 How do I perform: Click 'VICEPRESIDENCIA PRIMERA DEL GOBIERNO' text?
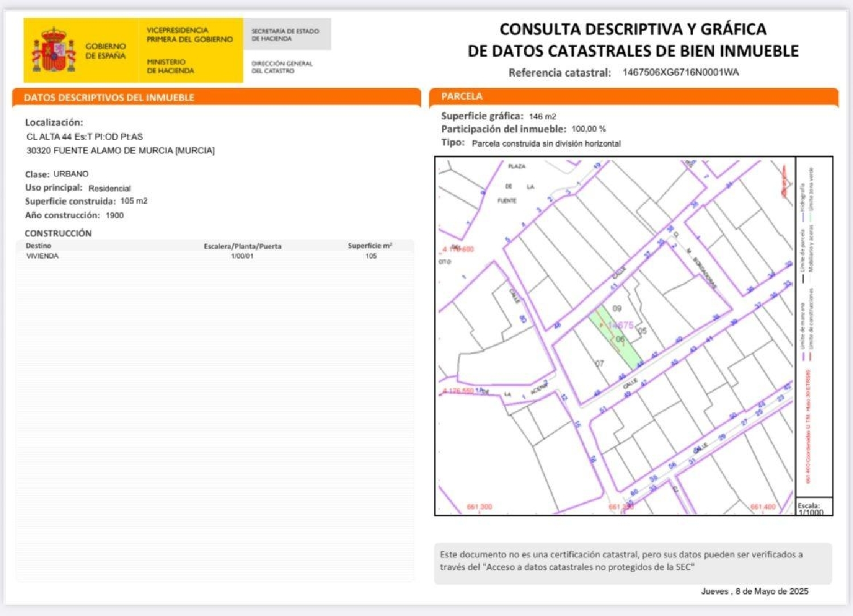point(189,35)
